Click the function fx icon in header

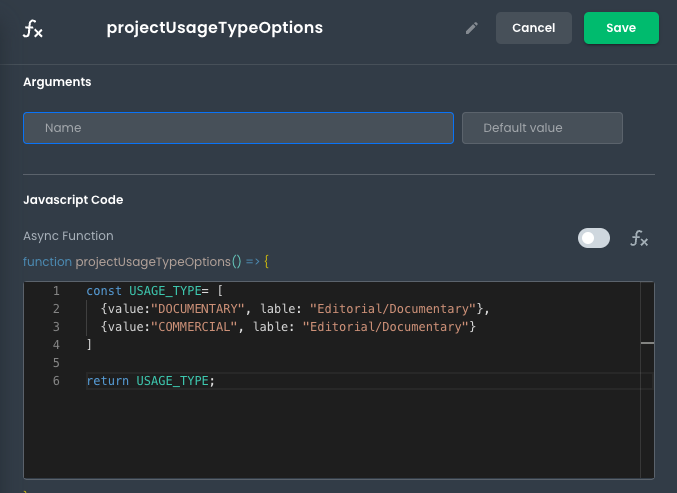(x=33, y=28)
